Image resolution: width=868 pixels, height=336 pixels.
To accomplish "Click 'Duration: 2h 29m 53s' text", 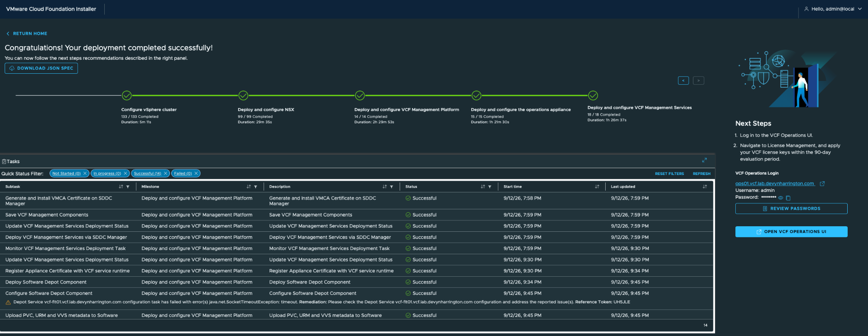I will (x=374, y=122).
